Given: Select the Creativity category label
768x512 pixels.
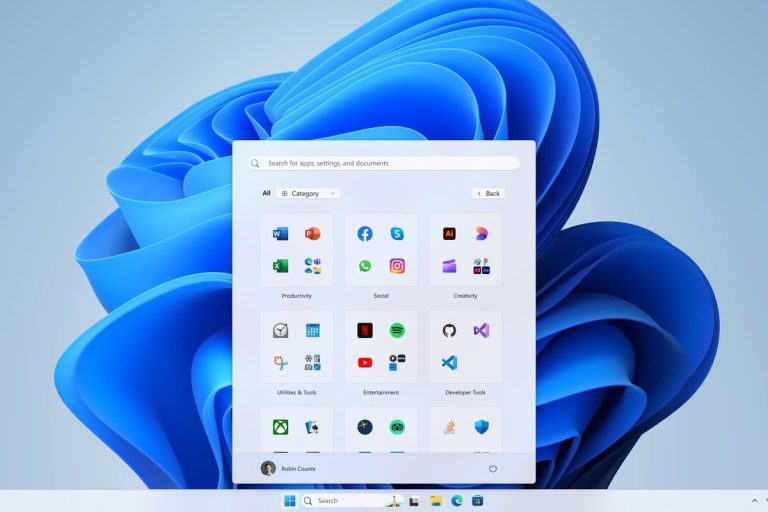Looking at the screenshot, I should tap(465, 296).
